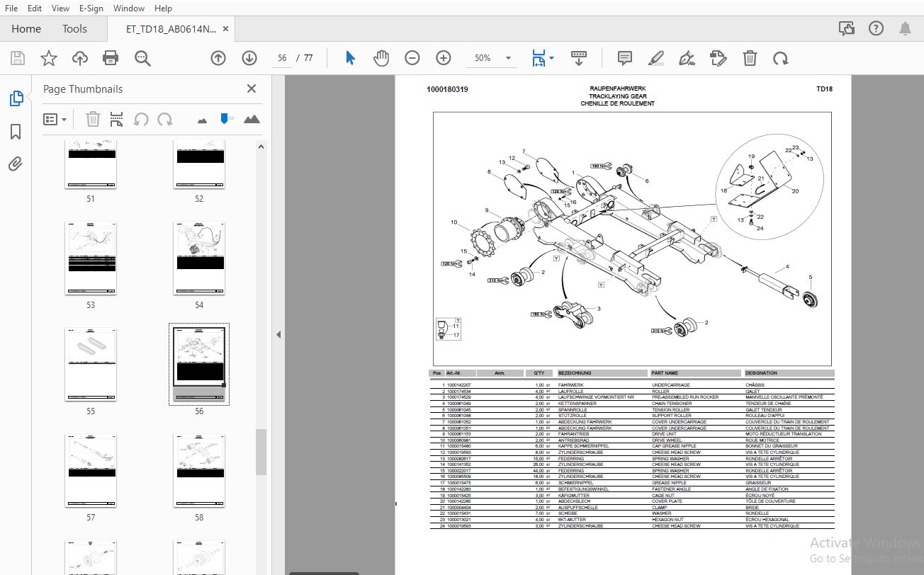Viewport: 924px width, 575px height.
Task: Reduce thumbnail size with the small mountain icon
Action: point(203,120)
